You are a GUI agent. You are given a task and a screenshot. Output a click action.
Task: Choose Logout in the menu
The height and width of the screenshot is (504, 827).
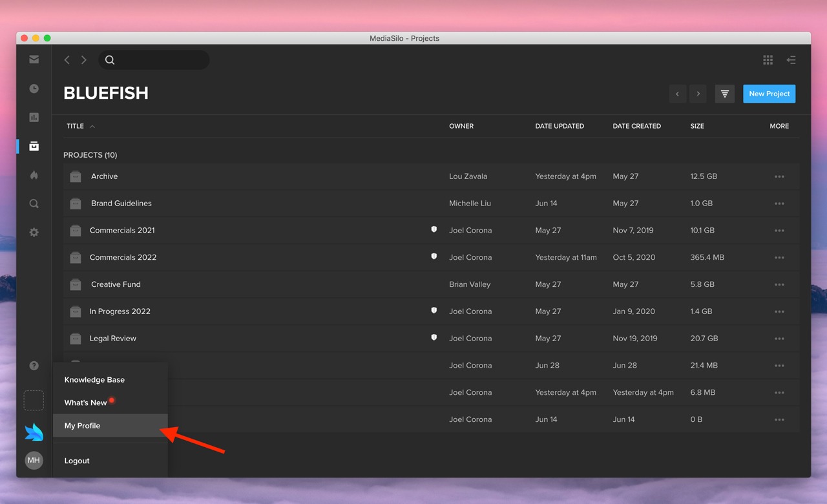pyautogui.click(x=77, y=461)
